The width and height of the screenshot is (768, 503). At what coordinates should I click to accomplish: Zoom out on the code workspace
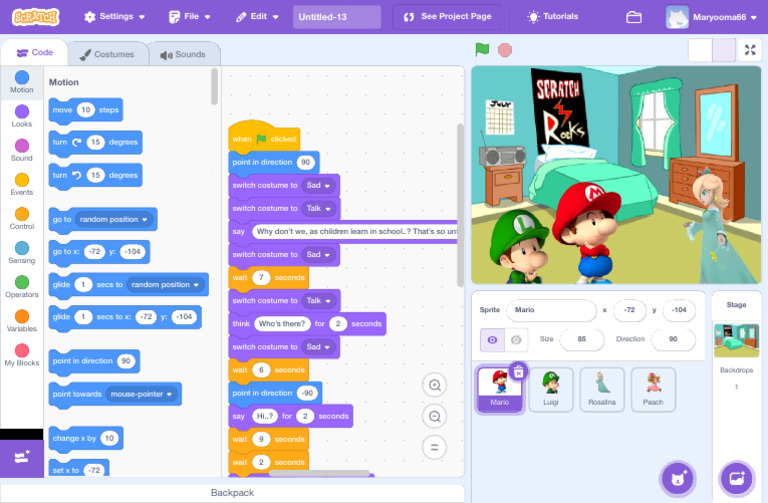[x=434, y=416]
